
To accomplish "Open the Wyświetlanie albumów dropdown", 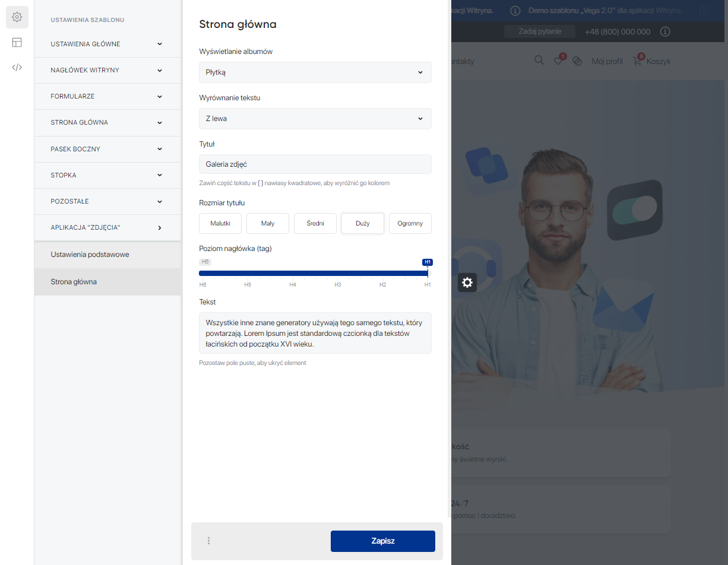I will (x=315, y=72).
